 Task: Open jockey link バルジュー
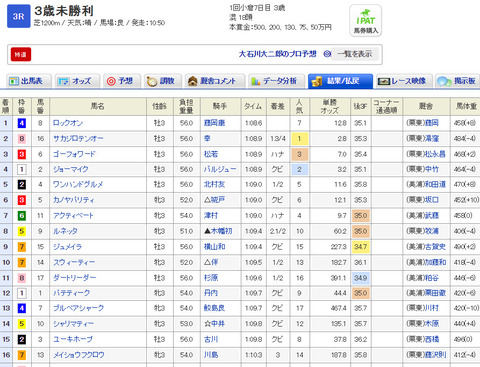(220, 169)
